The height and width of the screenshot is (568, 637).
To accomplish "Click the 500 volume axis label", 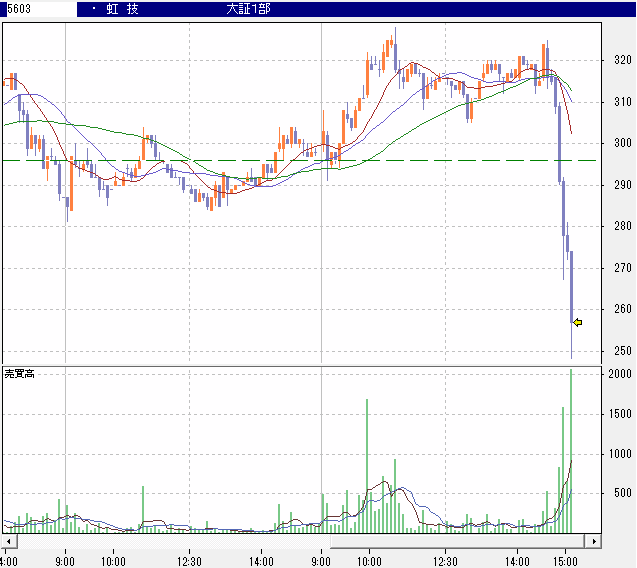I will click(622, 493).
